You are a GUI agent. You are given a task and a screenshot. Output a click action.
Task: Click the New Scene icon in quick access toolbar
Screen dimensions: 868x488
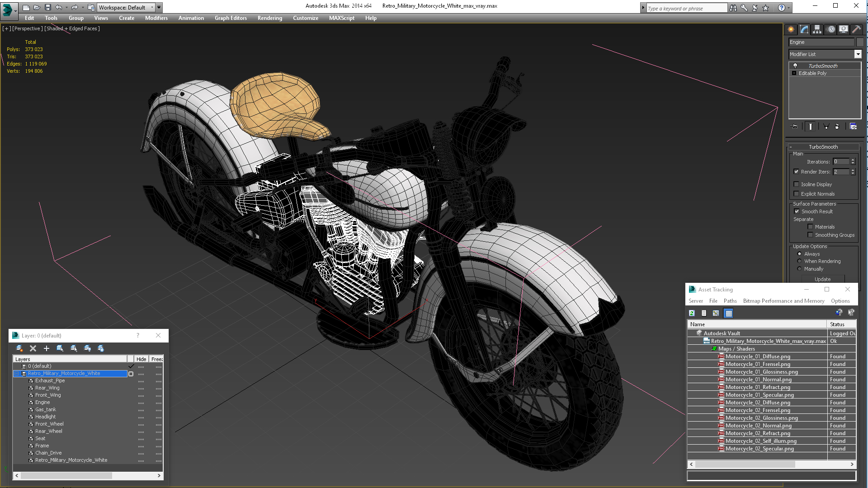26,7
